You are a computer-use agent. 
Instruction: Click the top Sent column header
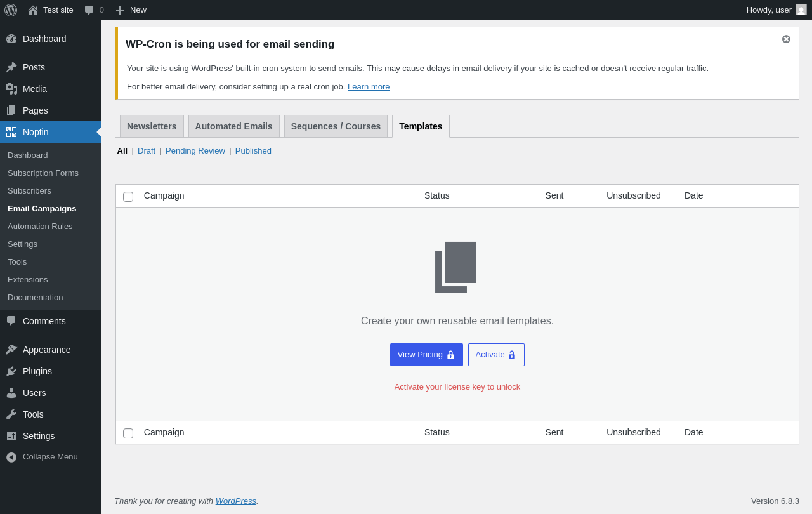coord(554,195)
